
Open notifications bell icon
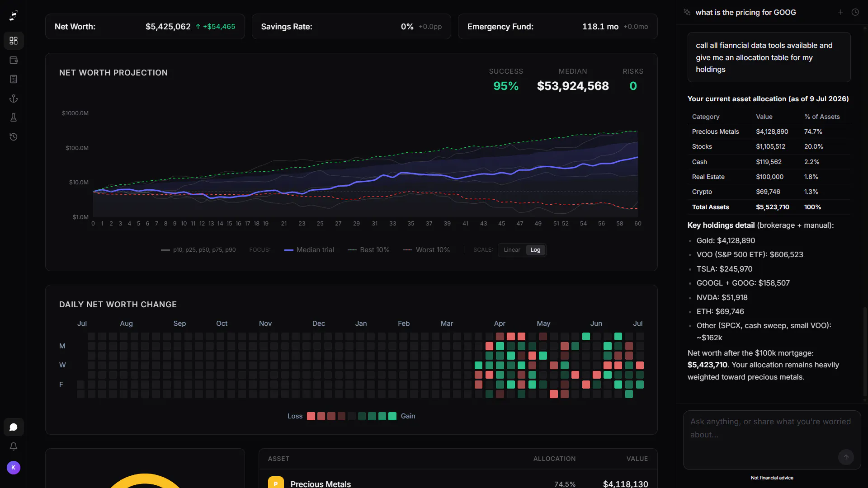click(14, 446)
